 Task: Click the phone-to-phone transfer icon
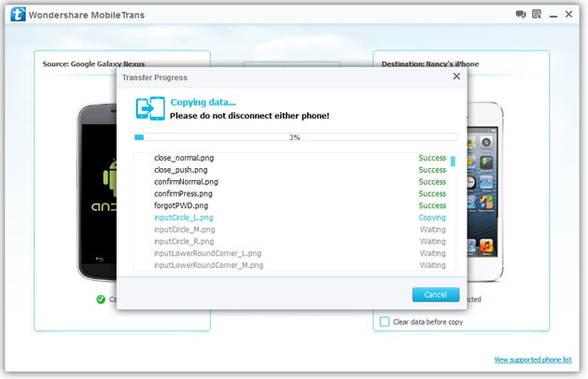click(150, 108)
